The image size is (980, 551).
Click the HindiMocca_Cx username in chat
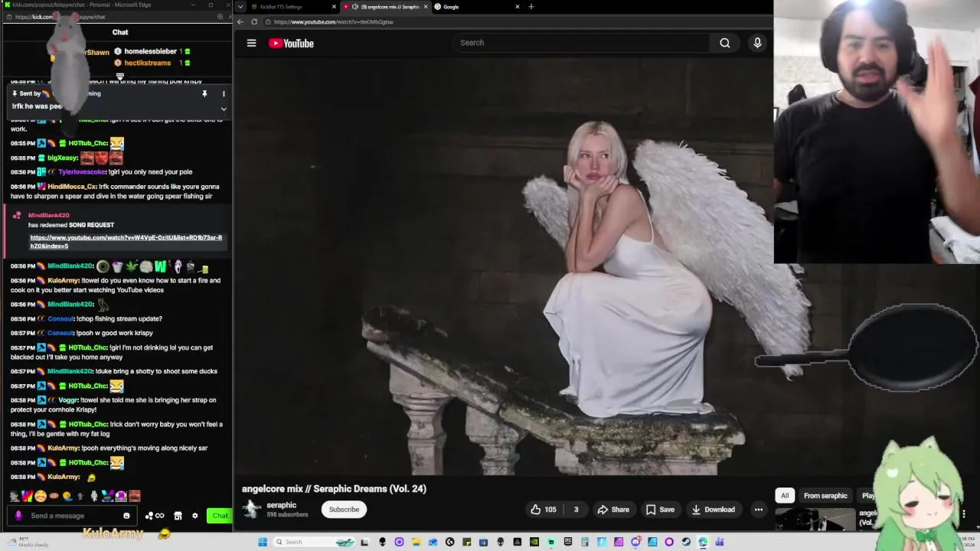72,187
